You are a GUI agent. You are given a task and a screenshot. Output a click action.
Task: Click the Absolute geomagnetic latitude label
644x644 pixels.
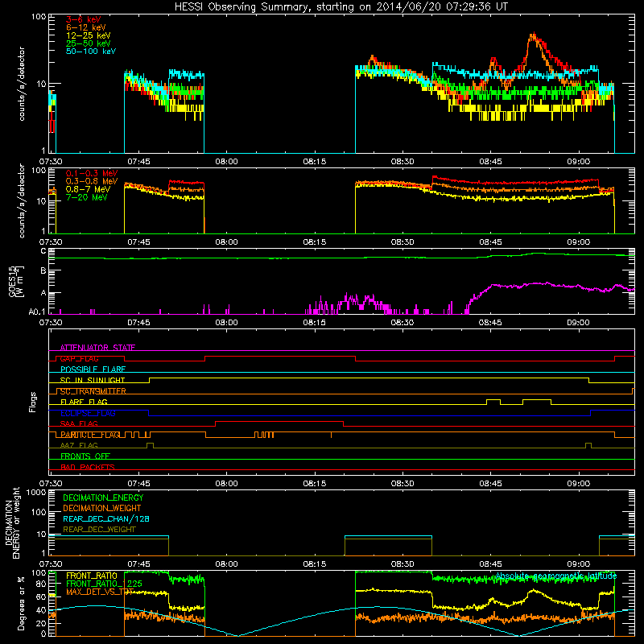coord(556,576)
